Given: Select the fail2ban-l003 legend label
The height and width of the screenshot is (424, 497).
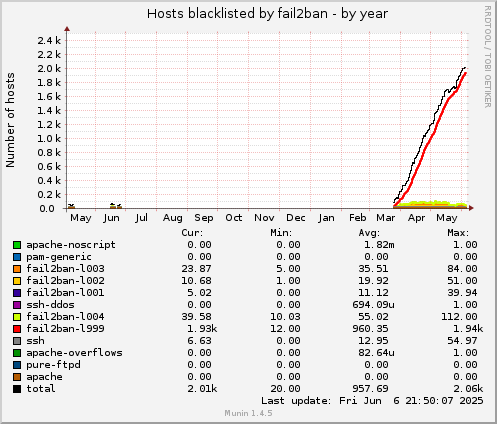Looking at the screenshot, I should tap(65, 269).
